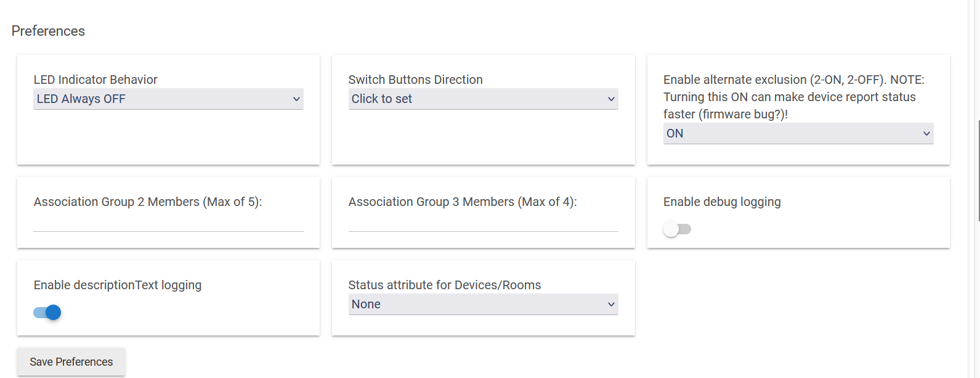Click the Association Group 2 Members label

[148, 202]
